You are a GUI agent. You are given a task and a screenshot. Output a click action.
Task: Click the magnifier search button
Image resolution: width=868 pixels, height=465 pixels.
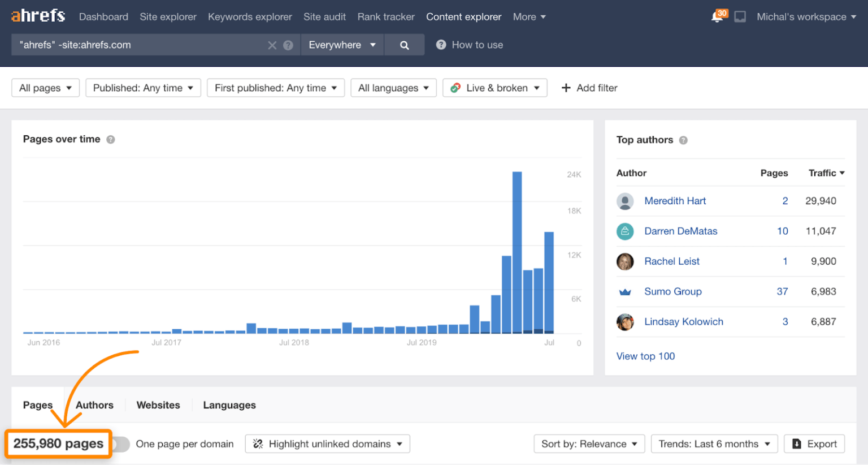pos(404,45)
